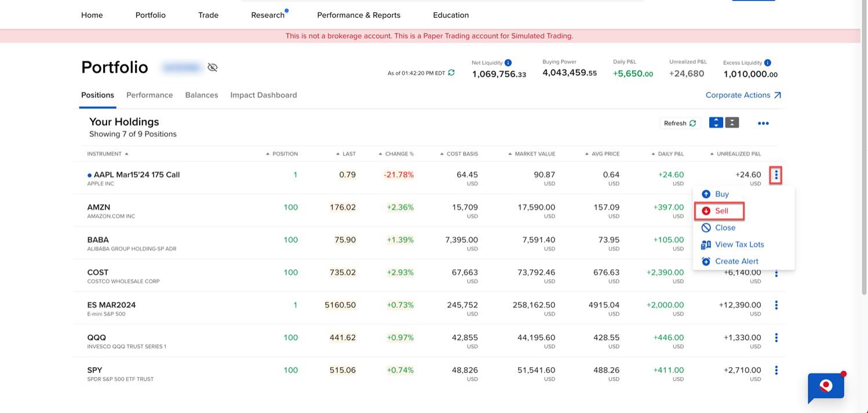
Task: Open kebab menu for SPY row
Action: (776, 370)
